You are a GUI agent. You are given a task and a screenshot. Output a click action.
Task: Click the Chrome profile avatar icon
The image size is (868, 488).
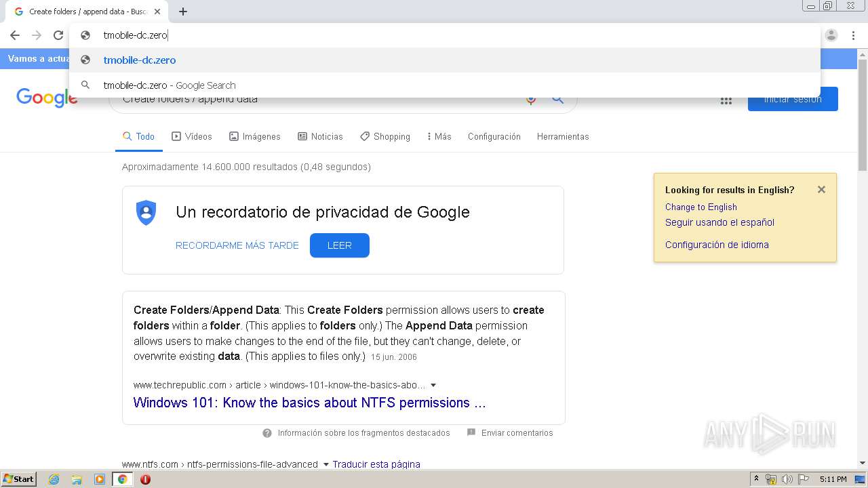point(831,35)
